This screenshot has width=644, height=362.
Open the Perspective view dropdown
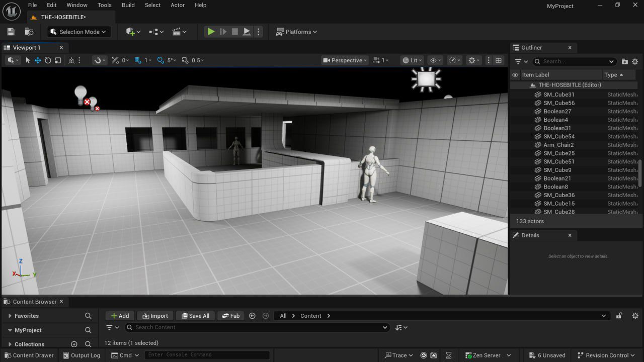coord(344,60)
